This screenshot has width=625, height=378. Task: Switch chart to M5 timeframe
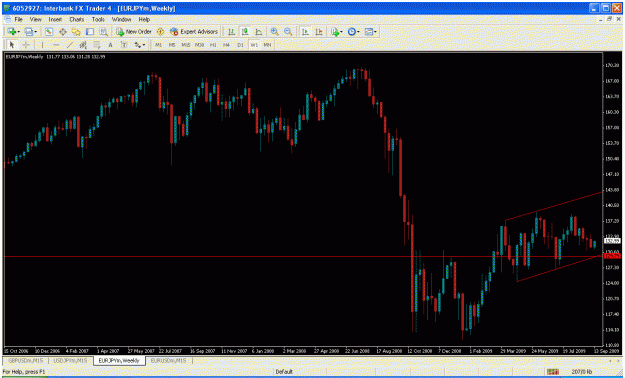coord(172,45)
